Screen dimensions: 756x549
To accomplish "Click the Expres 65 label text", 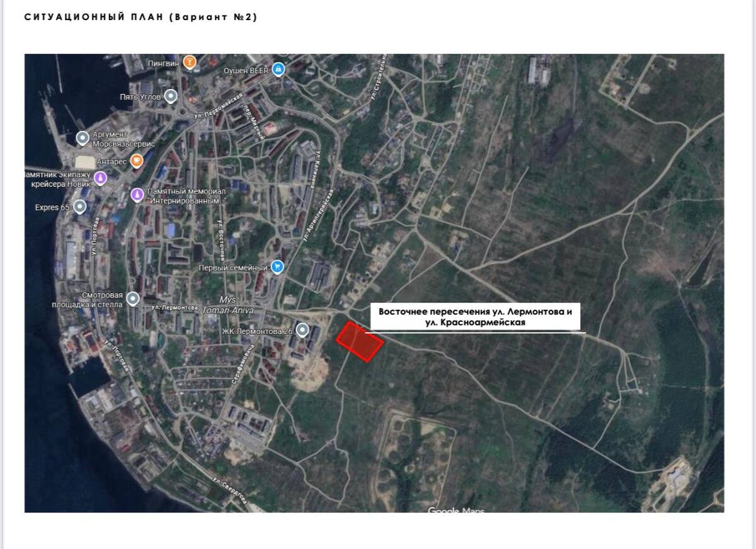I will point(52,207).
